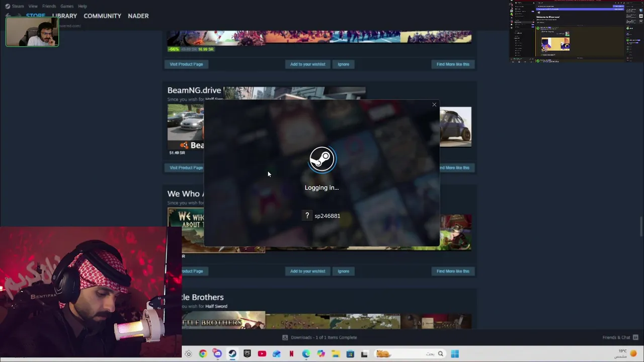The width and height of the screenshot is (644, 362).
Task: Open the BeamNG.drive vintage car screenshot on right
Action: [x=455, y=127]
